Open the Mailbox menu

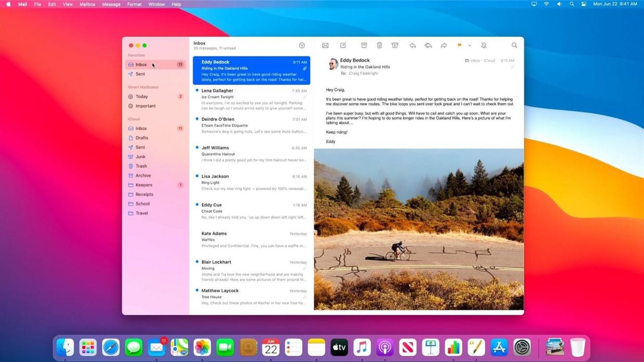tap(87, 4)
